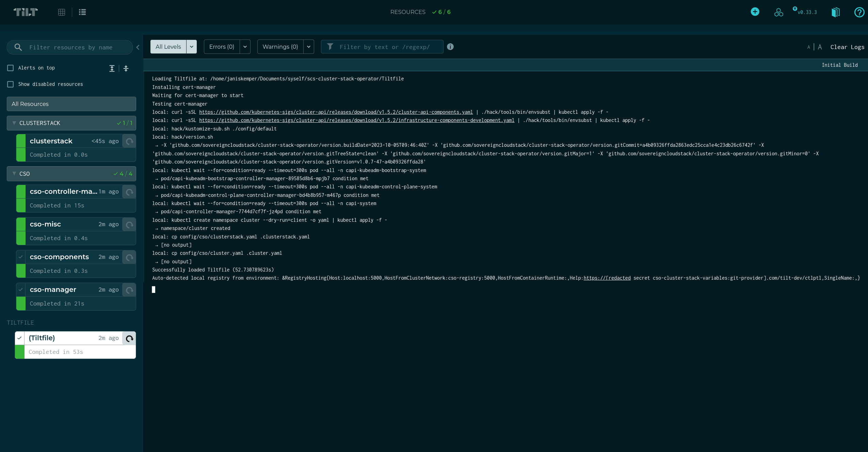Screen dimensions: 868x452
Task: Open the Errors filter dropdown arrow
Action: point(245,47)
